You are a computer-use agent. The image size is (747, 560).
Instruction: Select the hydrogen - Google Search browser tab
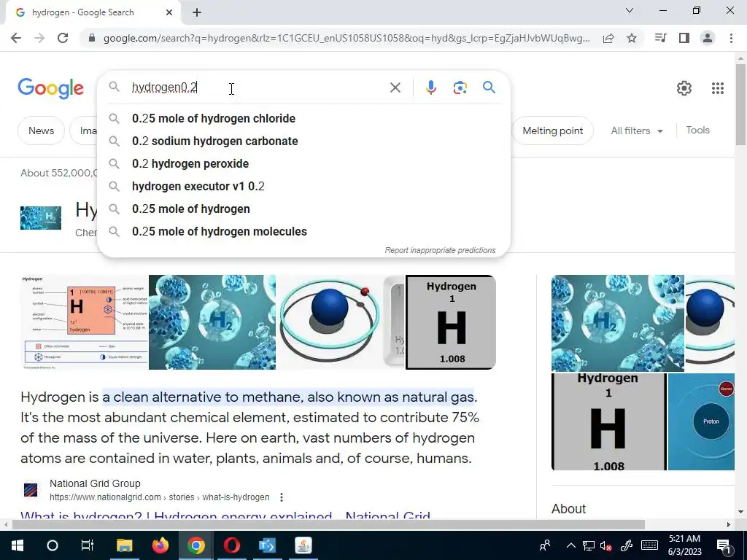(x=93, y=12)
